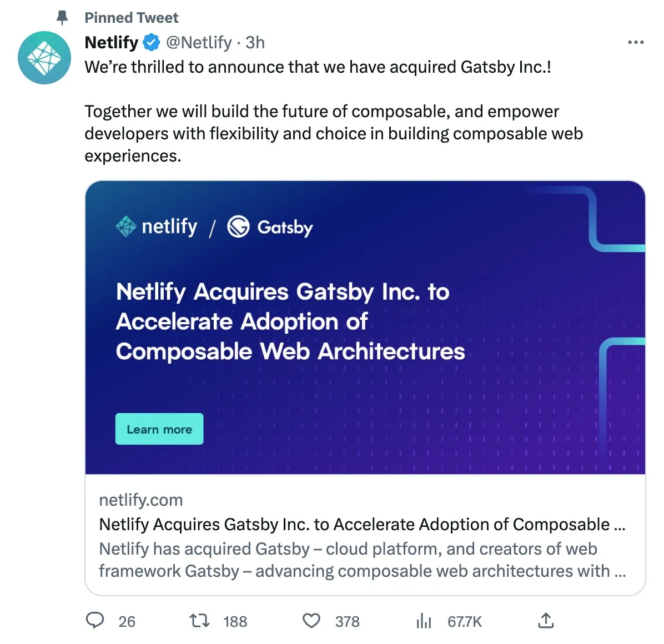
Task: Click the Learn more button
Action: (159, 429)
